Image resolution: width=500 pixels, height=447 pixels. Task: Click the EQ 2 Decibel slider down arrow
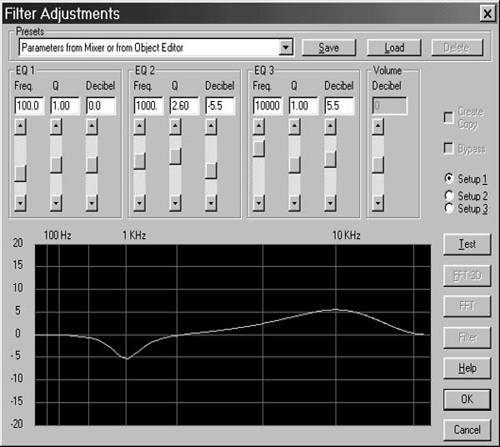point(211,203)
